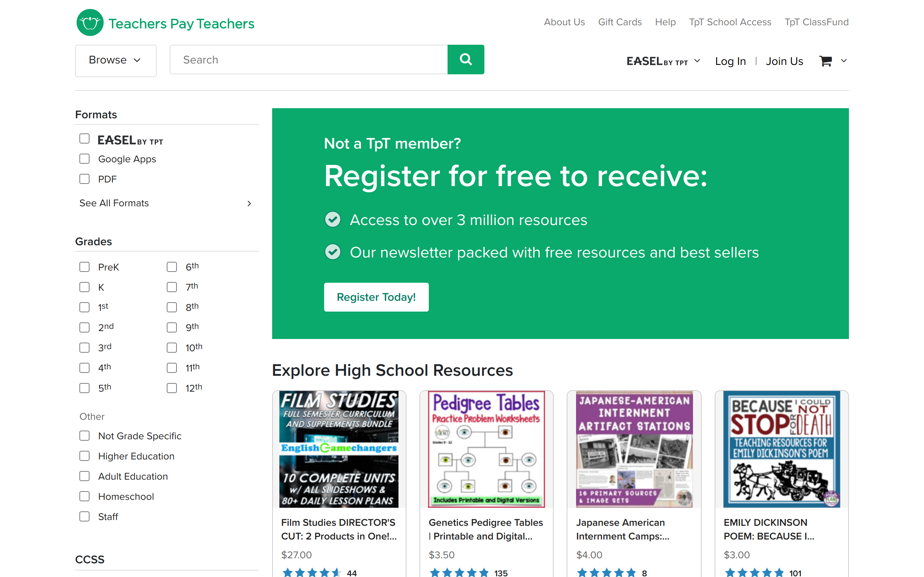
Task: Click checkmark icon beside newsletter benefit
Action: 332,252
